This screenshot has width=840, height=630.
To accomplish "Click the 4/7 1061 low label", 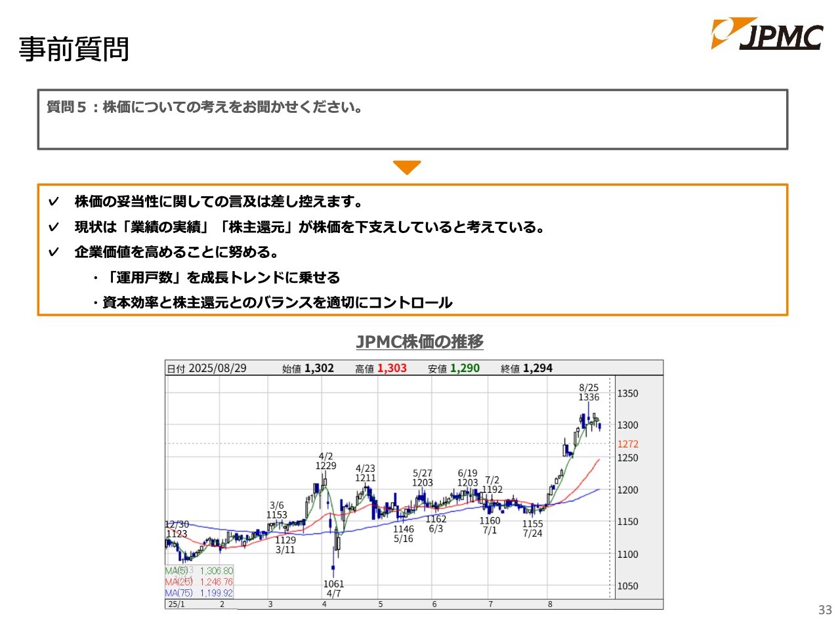I will (x=333, y=589).
